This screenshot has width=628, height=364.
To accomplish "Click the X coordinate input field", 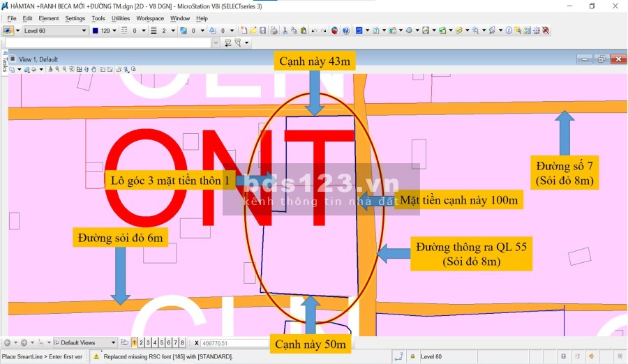I will tap(234, 343).
